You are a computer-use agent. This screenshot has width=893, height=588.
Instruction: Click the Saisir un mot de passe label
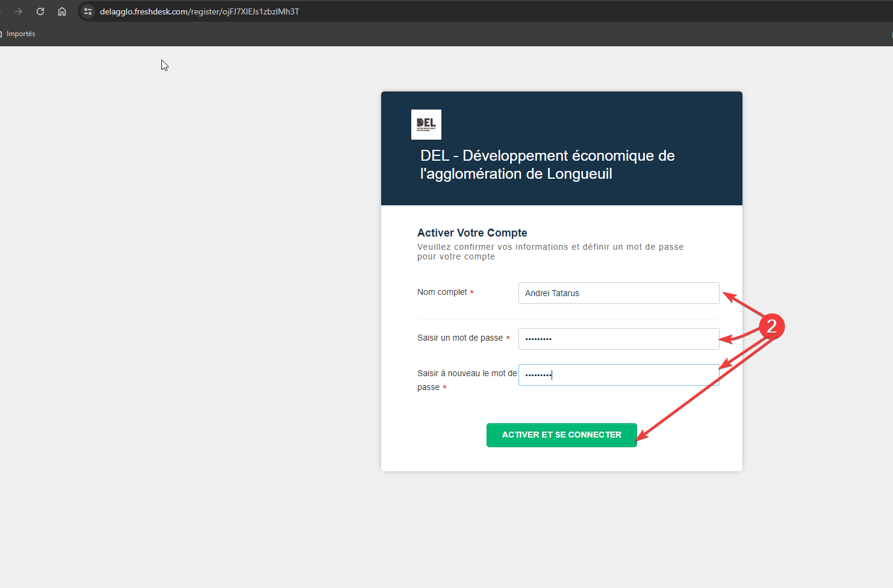[x=464, y=338]
